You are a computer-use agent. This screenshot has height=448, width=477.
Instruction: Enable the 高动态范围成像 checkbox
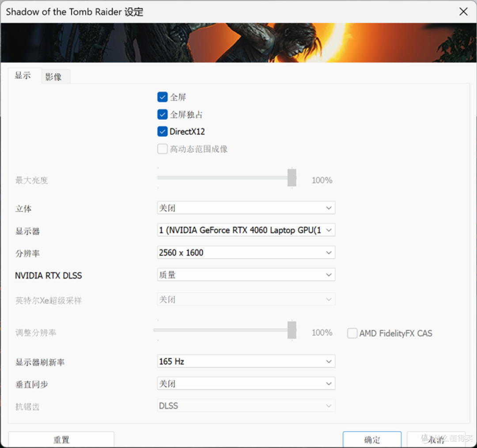[x=163, y=149]
